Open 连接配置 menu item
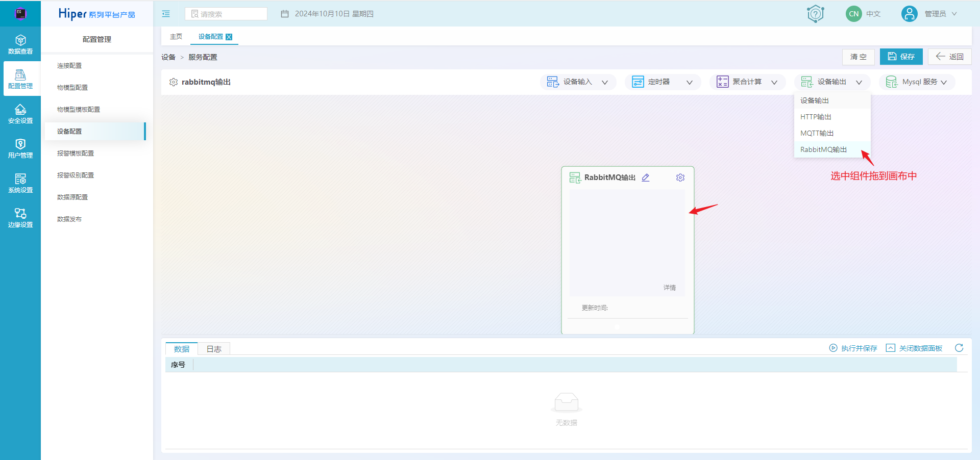Viewport: 980px width, 460px height. [69, 66]
